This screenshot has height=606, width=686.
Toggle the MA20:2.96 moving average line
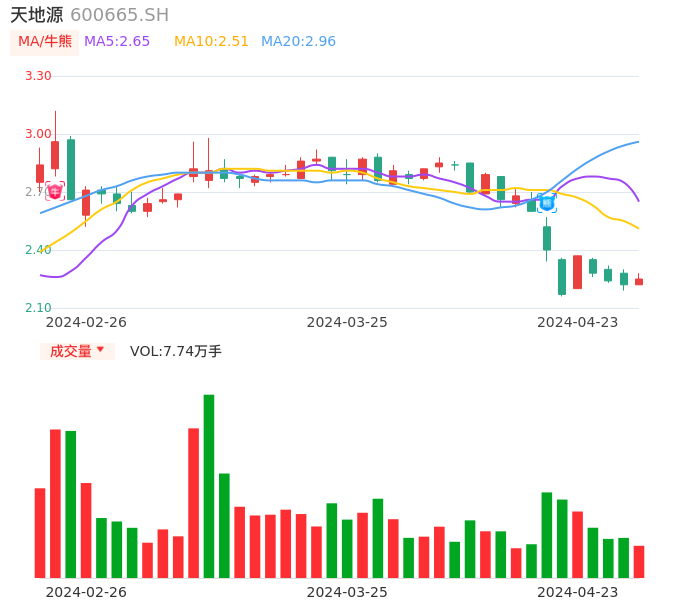click(298, 42)
